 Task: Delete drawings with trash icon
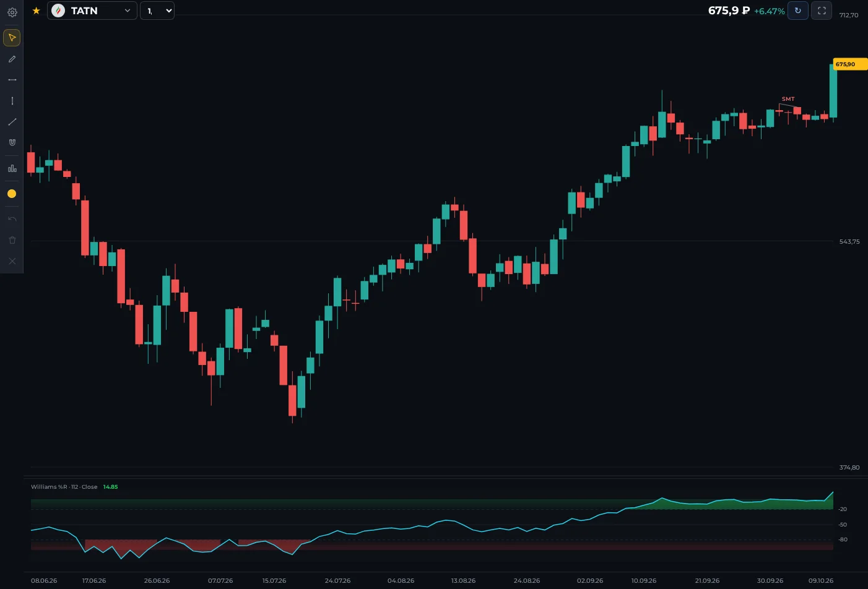(12, 240)
